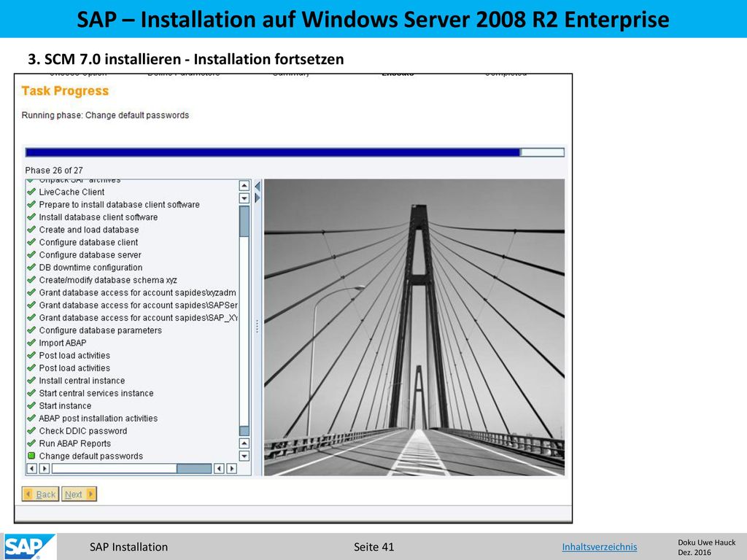Click Phase 26 of 27 label
This screenshot has width=747, height=560.
tap(54, 171)
